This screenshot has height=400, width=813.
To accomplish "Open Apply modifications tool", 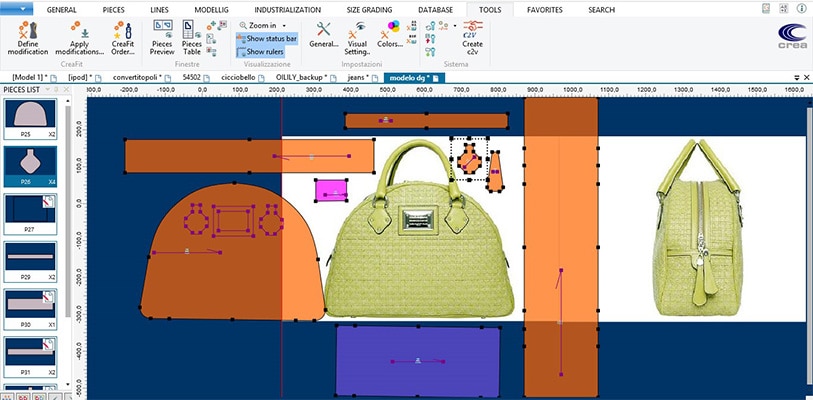I will [79, 31].
